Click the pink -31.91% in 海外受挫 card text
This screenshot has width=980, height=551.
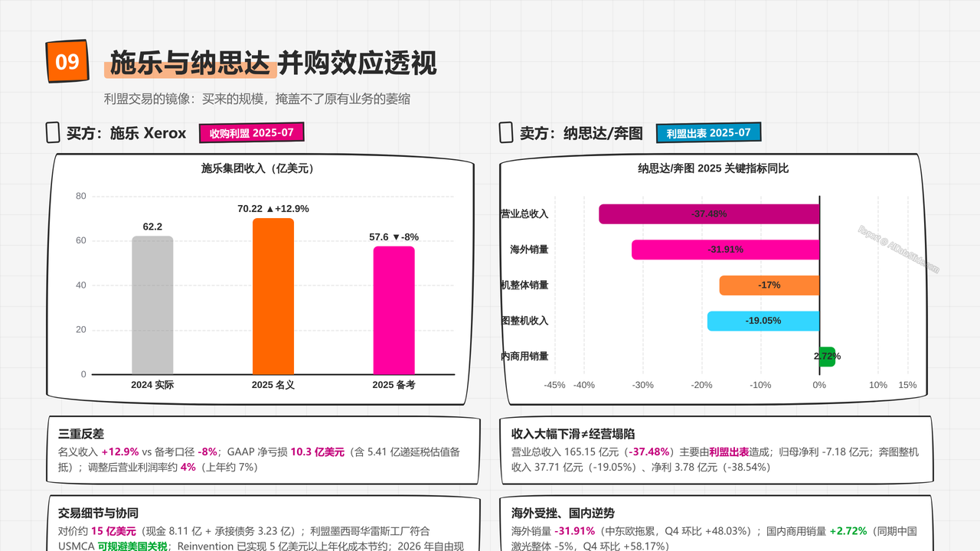click(x=574, y=530)
